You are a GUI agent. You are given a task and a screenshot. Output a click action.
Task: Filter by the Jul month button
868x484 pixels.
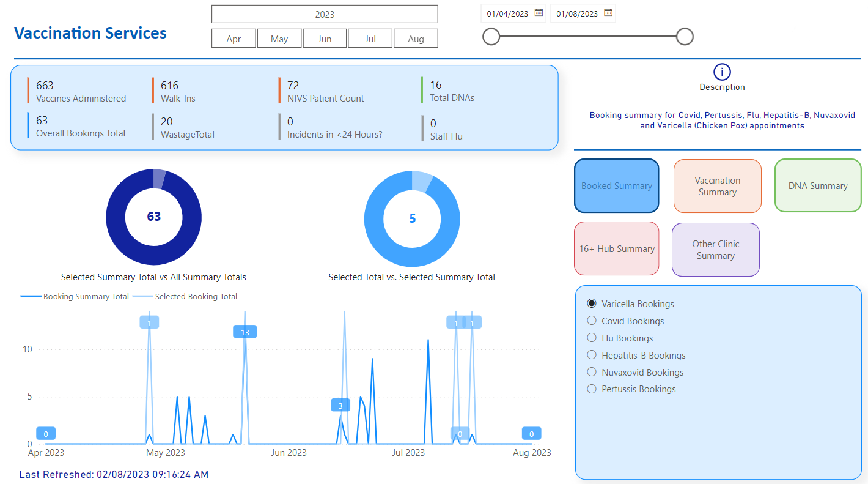click(370, 39)
